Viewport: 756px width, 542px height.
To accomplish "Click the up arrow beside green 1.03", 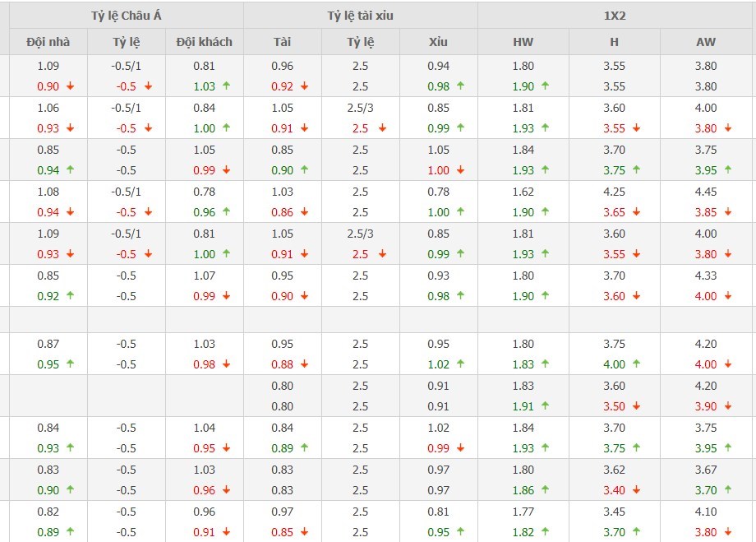I will [x=226, y=86].
